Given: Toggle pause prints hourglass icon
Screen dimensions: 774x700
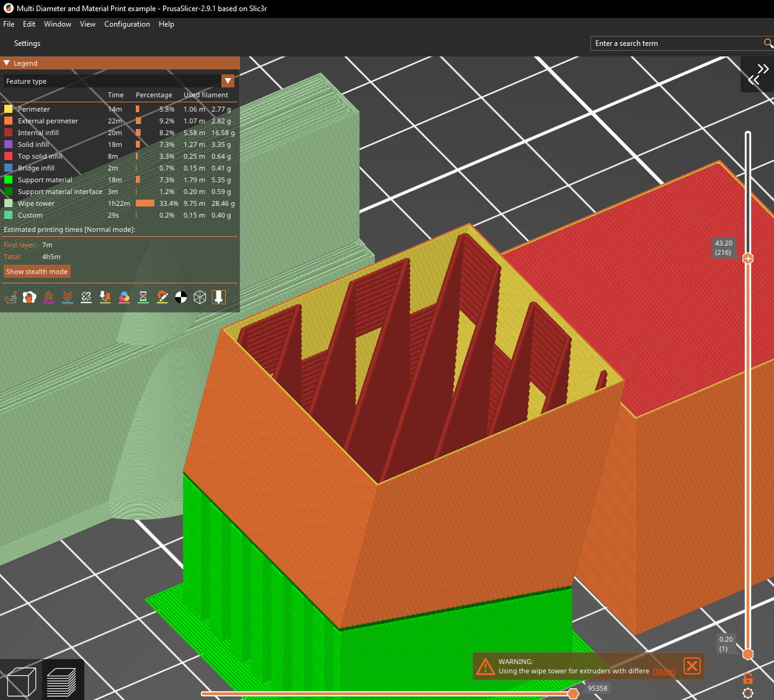Looking at the screenshot, I should [x=143, y=298].
